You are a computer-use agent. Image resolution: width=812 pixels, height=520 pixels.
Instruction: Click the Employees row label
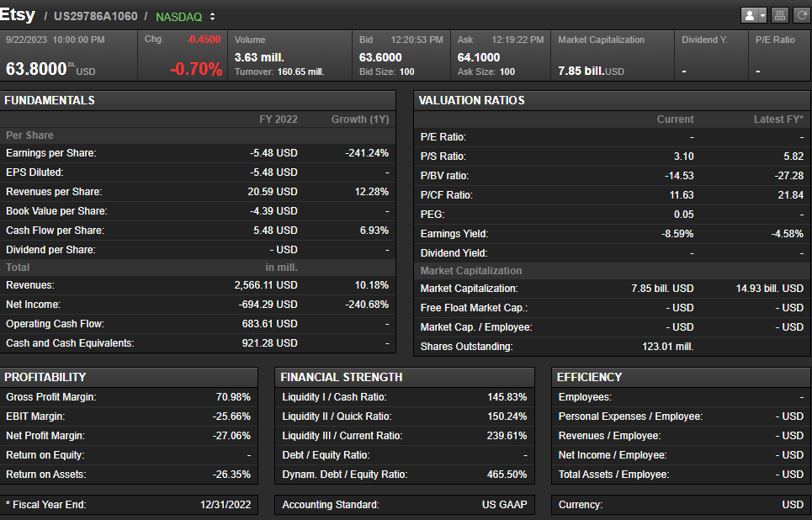(x=585, y=397)
